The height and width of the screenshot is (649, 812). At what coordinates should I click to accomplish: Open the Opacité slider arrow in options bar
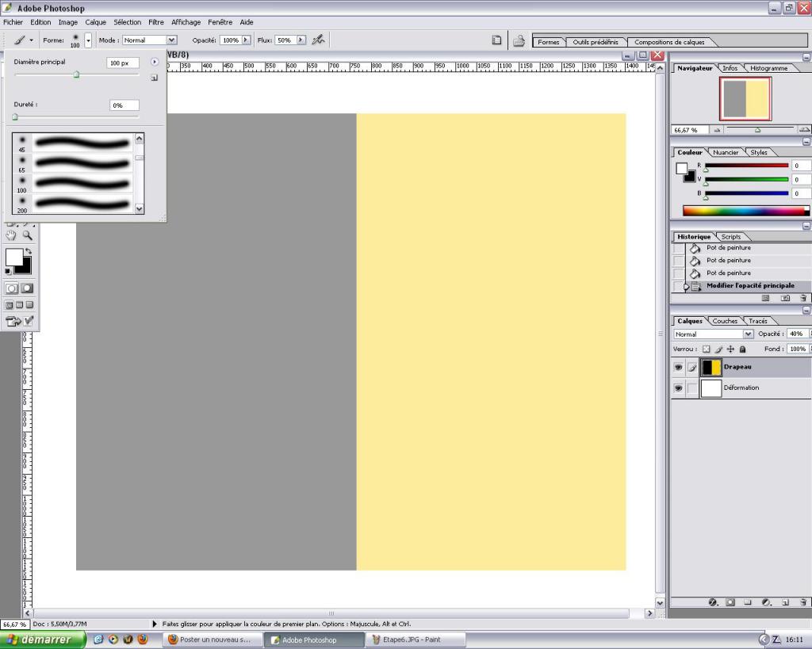click(x=246, y=40)
